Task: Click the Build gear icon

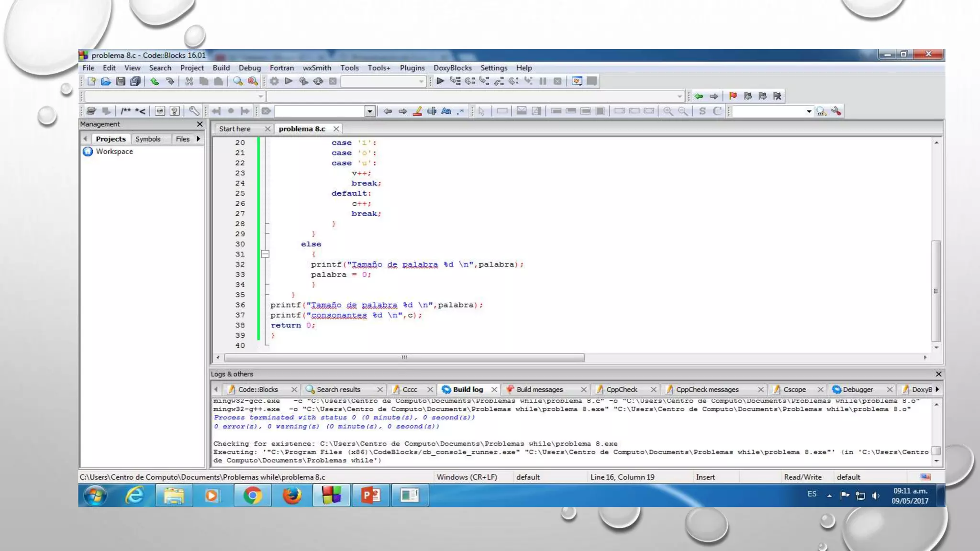Action: [x=274, y=81]
